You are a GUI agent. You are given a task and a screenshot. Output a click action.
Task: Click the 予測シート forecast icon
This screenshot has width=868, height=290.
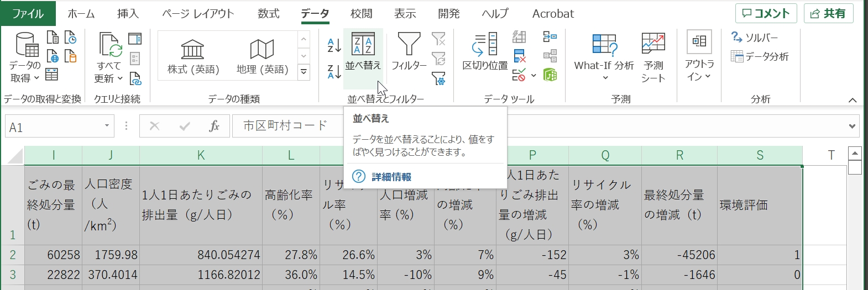point(653,56)
